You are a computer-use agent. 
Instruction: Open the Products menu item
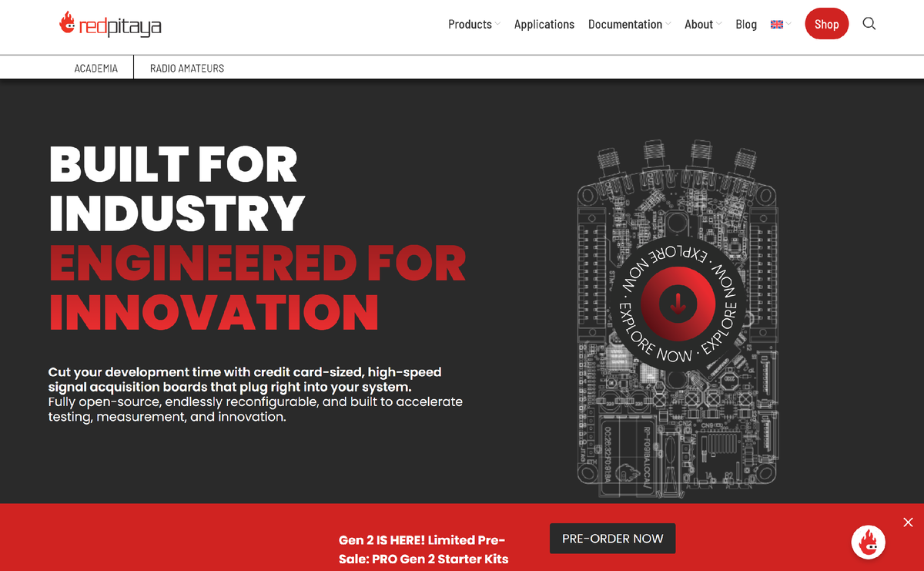coord(470,25)
